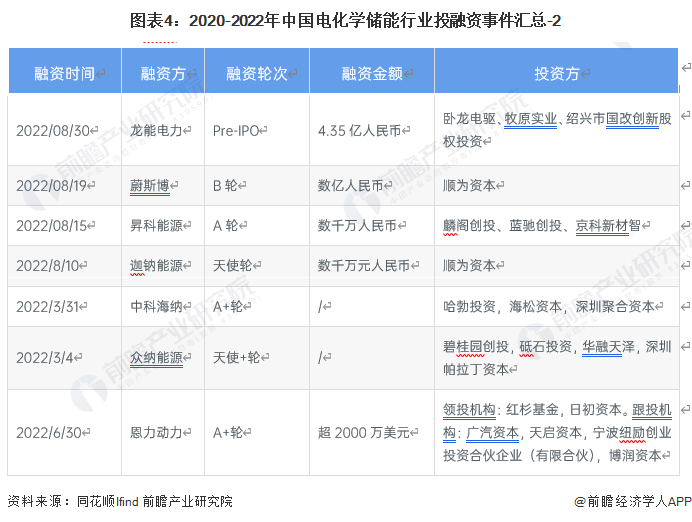Select the date cell 2022/08/15
692x522 pixels.
tap(64, 225)
